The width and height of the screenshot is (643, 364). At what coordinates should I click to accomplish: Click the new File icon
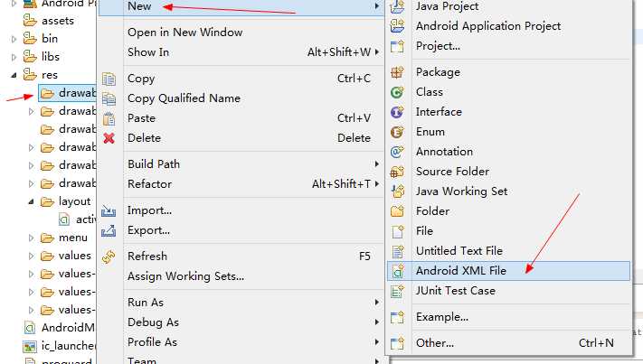tap(397, 231)
